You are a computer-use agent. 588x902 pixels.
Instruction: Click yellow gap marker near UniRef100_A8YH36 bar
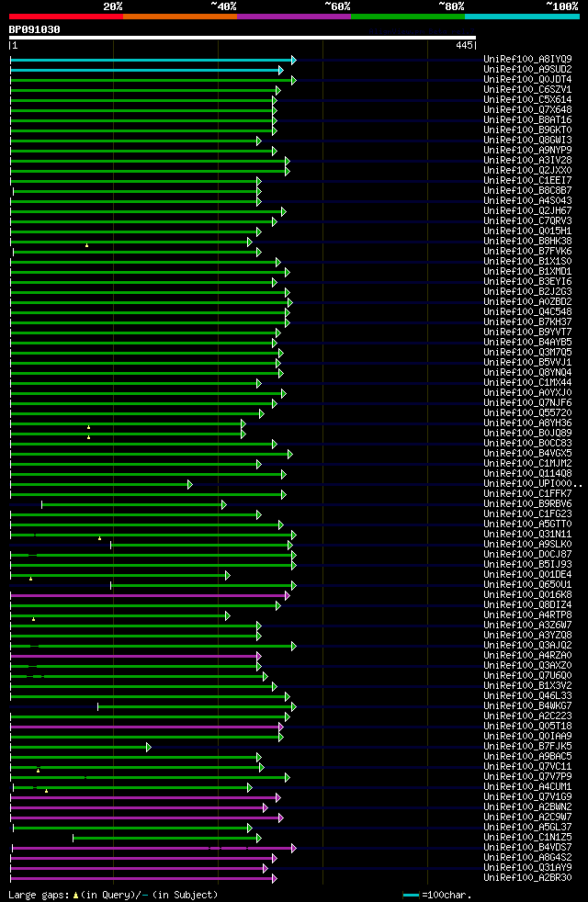[88, 427]
